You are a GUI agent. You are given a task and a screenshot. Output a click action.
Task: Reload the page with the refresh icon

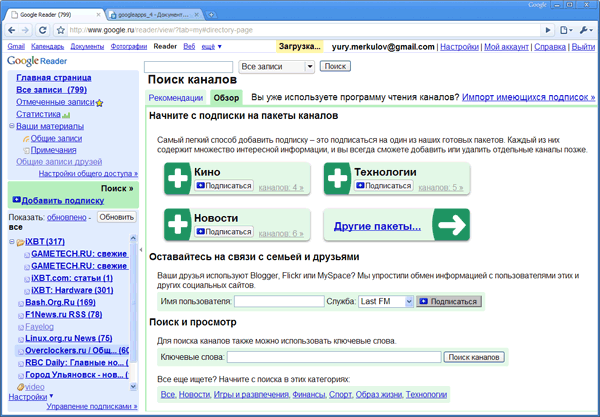click(x=42, y=30)
